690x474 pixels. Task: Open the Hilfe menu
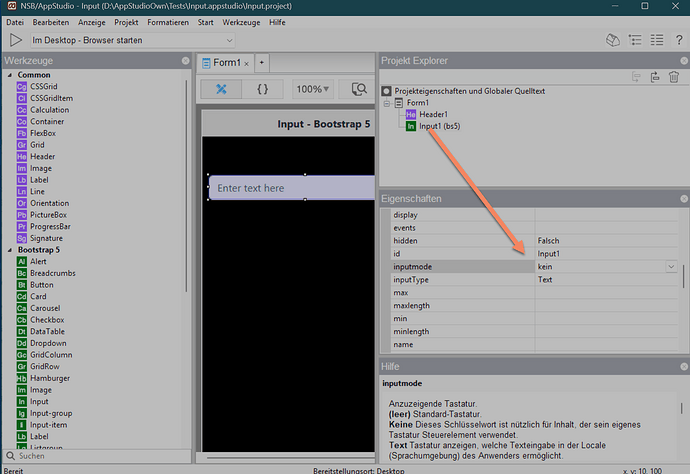pyautogui.click(x=277, y=22)
